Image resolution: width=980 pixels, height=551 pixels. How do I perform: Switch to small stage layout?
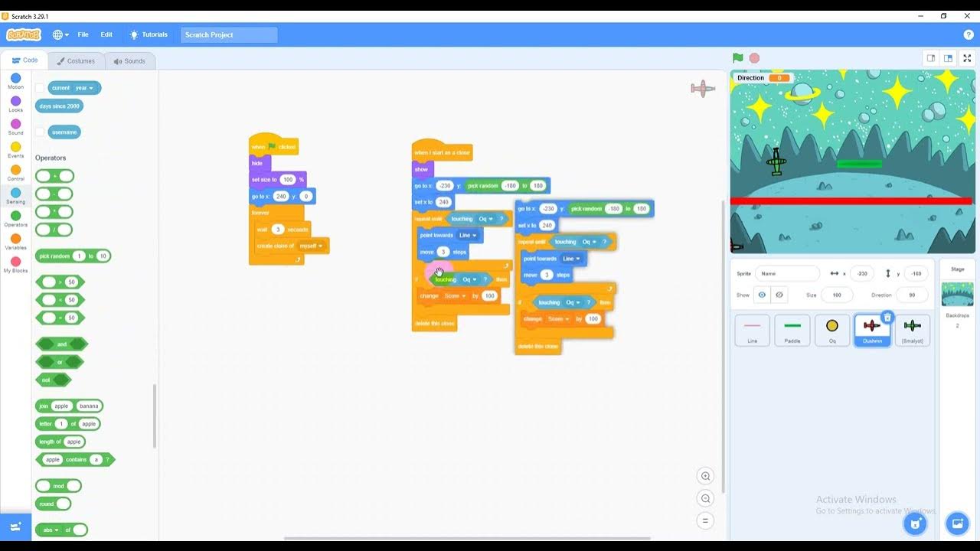[931, 58]
